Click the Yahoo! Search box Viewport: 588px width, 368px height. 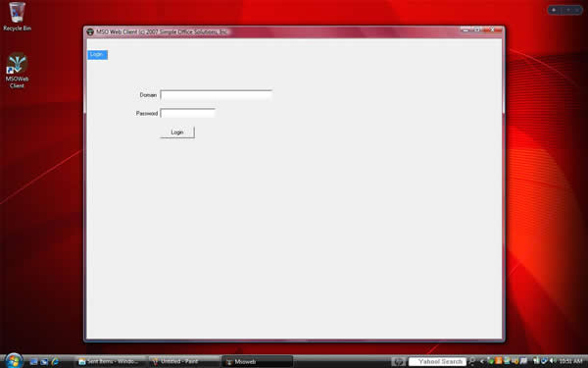coord(437,361)
